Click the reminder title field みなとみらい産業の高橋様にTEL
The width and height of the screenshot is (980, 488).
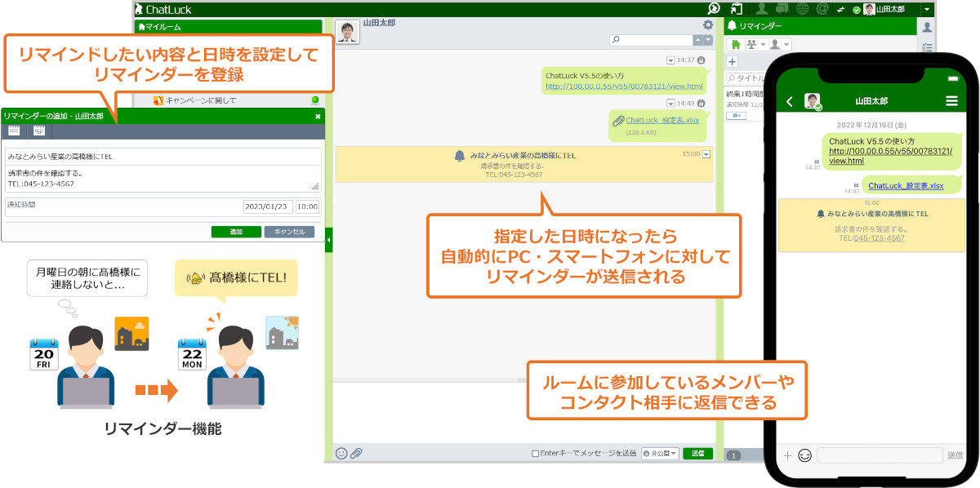click(x=163, y=155)
